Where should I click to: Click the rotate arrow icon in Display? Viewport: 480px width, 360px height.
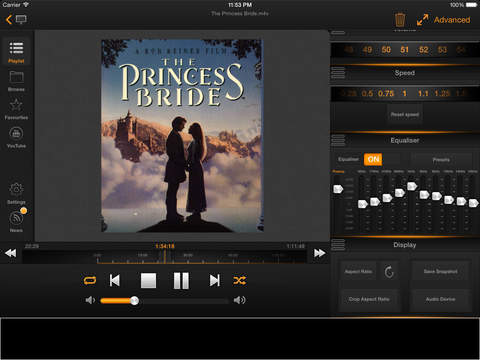click(x=389, y=272)
